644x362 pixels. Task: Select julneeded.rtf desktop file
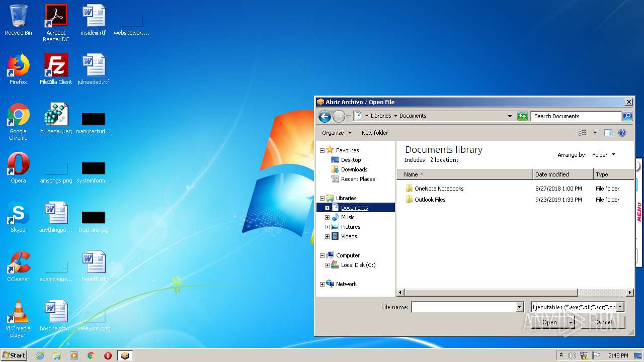click(x=94, y=69)
